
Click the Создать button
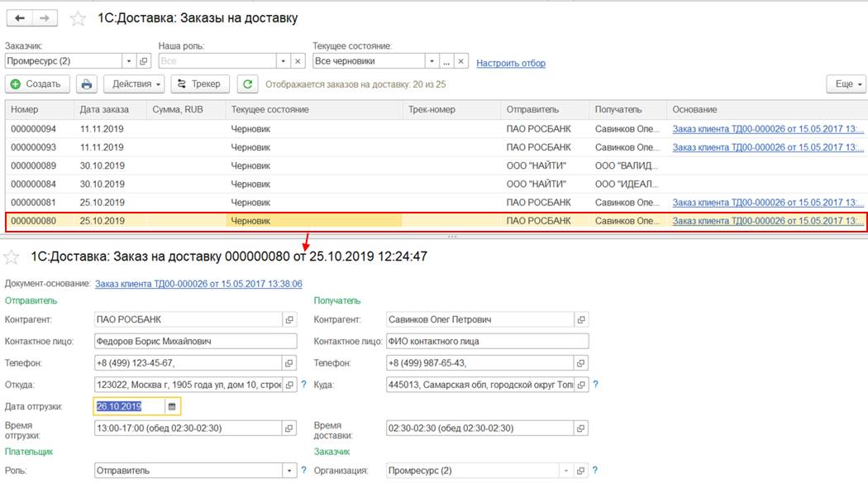(x=38, y=84)
